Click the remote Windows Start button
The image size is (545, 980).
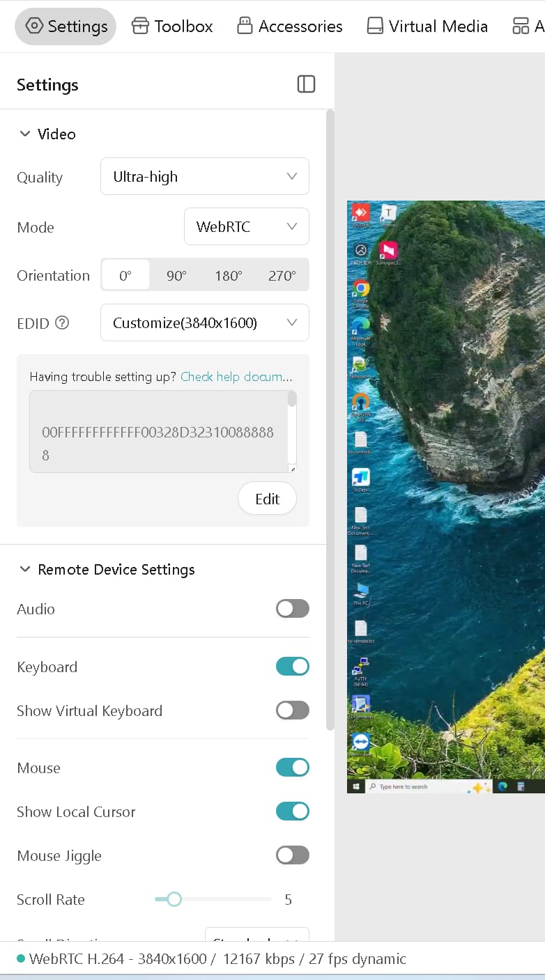[356, 786]
